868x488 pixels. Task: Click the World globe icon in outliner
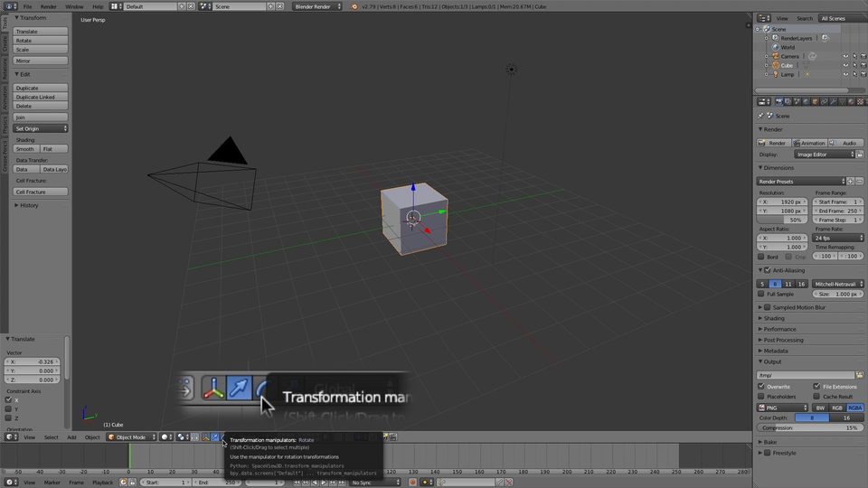[x=776, y=47]
